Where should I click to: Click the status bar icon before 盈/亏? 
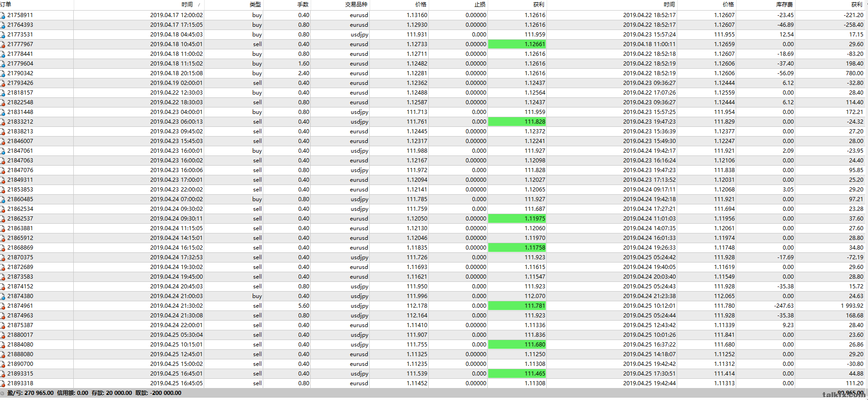2,394
